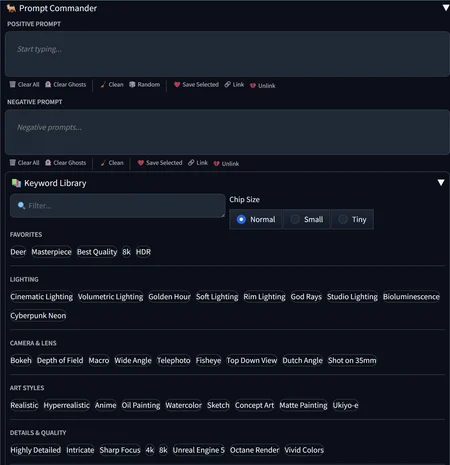Screen dimensions: 450x465
Task: Add the Cinematic Lighting keyword chip
Action: [41, 297]
